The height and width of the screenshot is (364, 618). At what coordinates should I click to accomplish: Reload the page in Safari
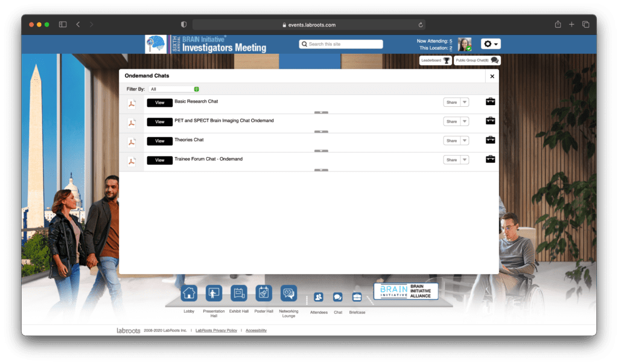421,25
